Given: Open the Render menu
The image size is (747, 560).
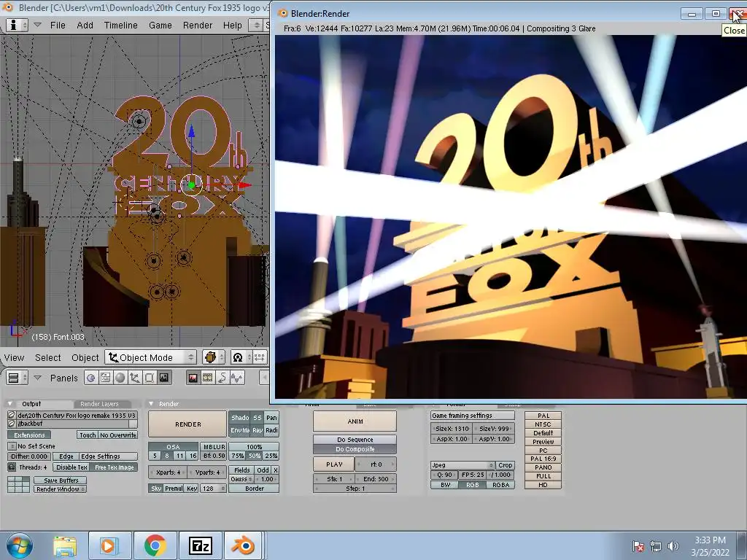Looking at the screenshot, I should [x=197, y=26].
